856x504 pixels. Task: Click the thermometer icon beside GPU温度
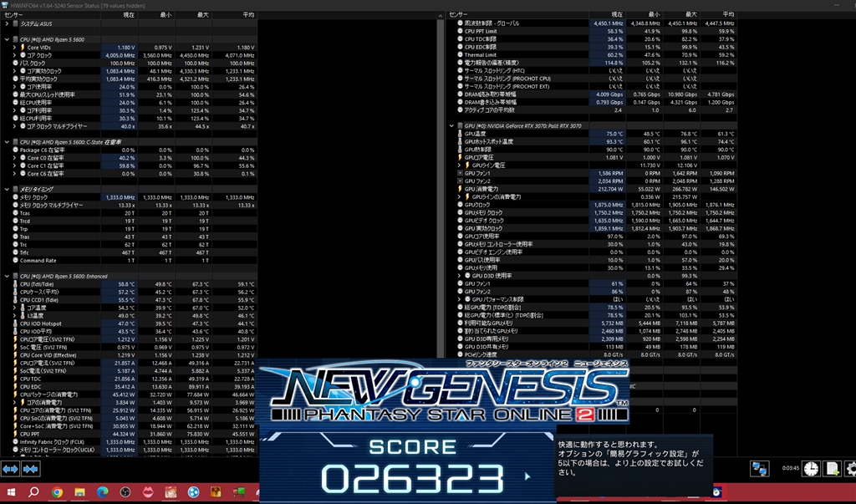[x=461, y=134]
